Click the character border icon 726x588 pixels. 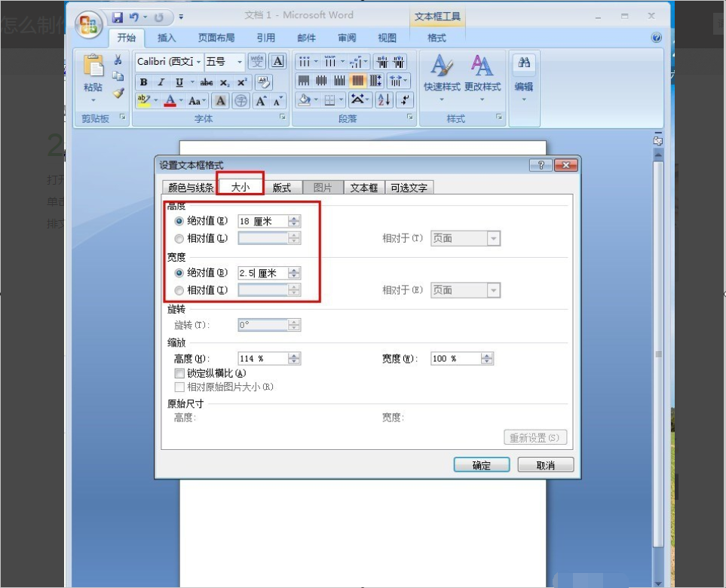(277, 61)
